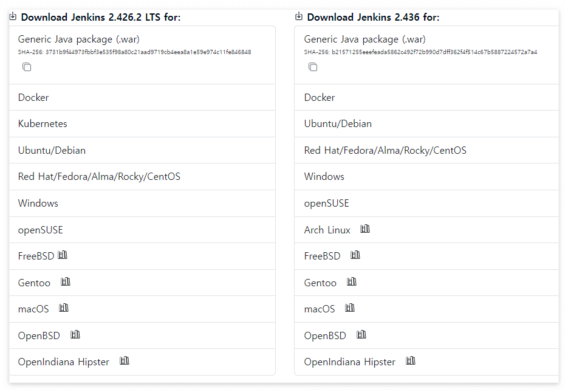Open the macOS link in the LTS column

pyautogui.click(x=33, y=309)
